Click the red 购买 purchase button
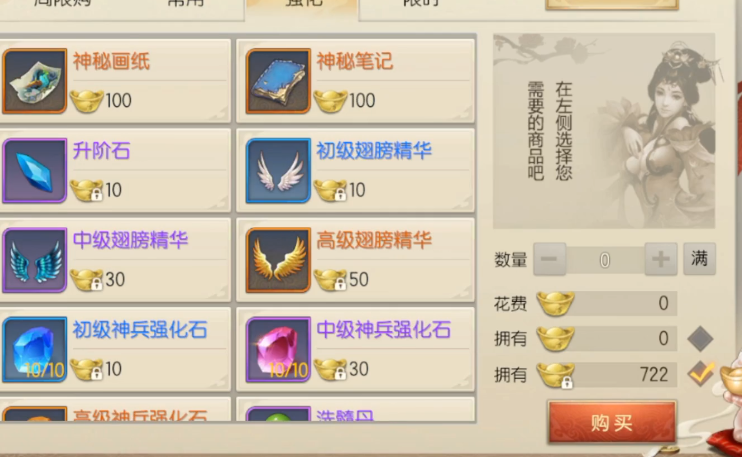Image resolution: width=742 pixels, height=457 pixels. coord(612,422)
